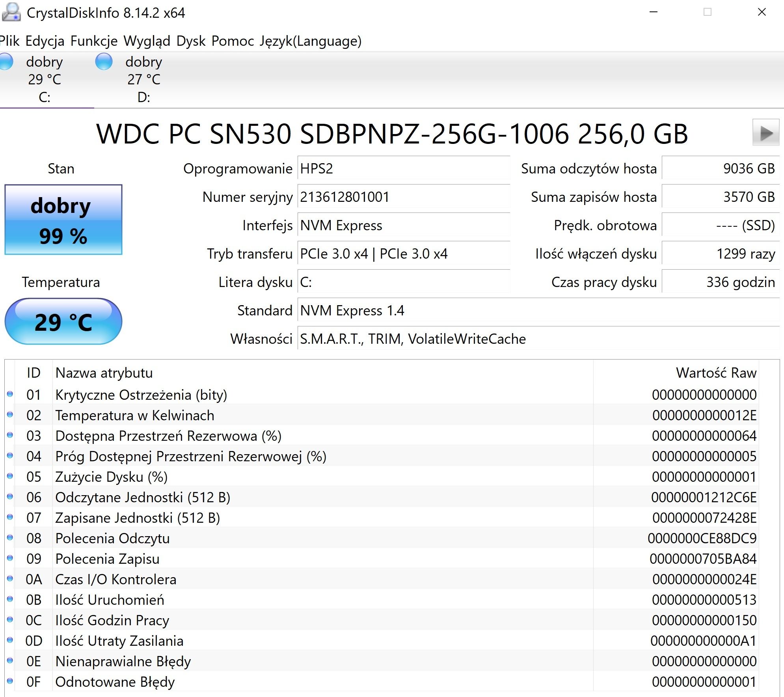The image size is (784, 697).
Task: Select raw value 0000000705BA84
Action: [x=703, y=559]
